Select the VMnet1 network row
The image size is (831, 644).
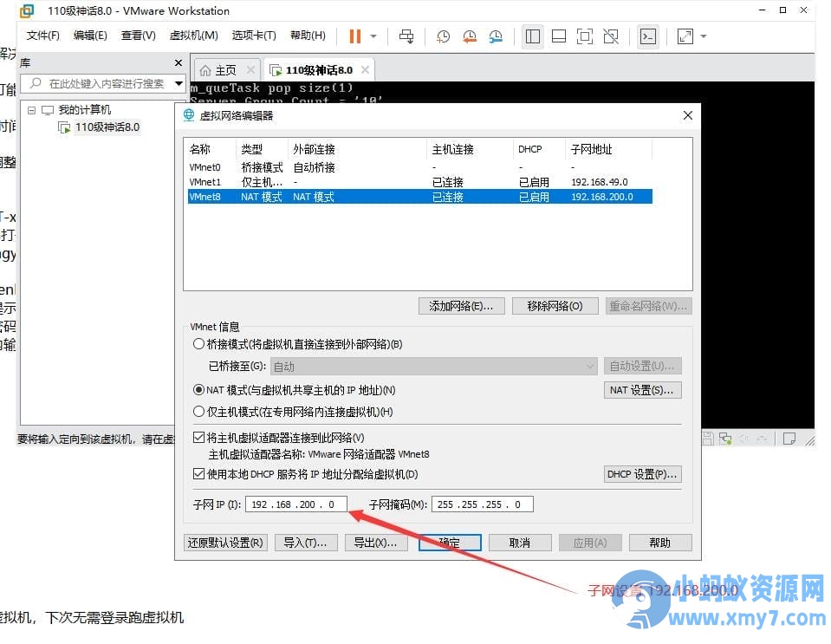pos(419,182)
